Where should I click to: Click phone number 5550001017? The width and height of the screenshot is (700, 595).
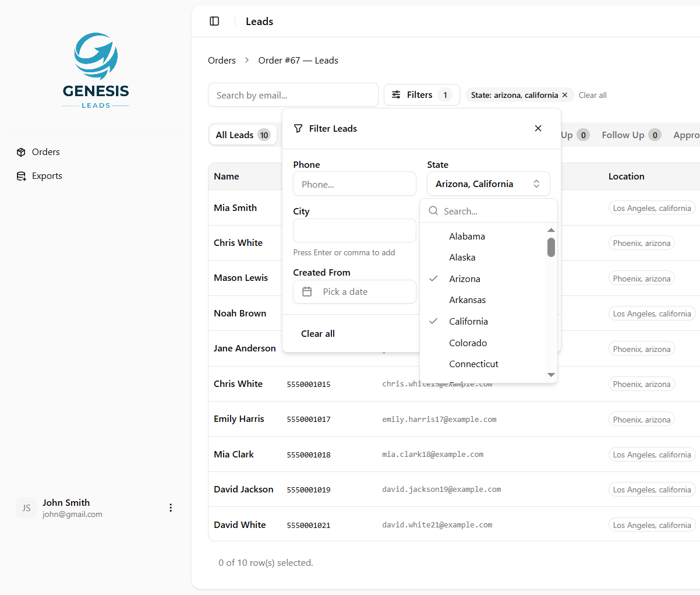[x=309, y=420]
